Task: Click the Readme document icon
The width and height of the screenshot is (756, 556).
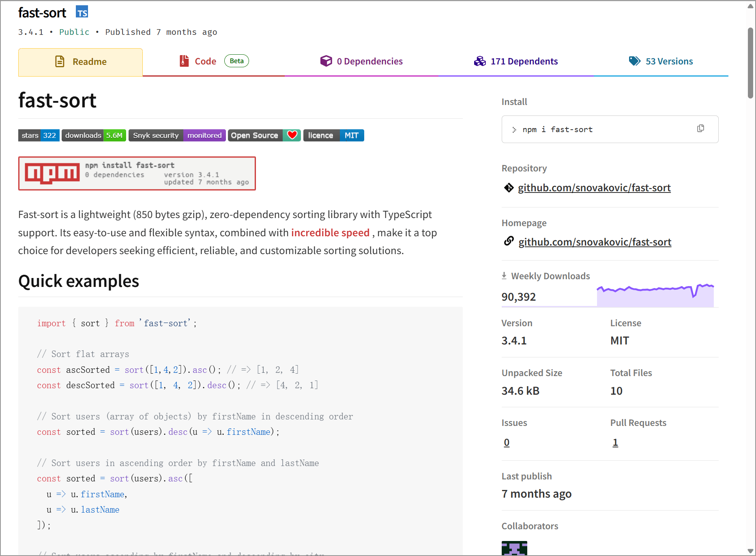Action: (60, 62)
